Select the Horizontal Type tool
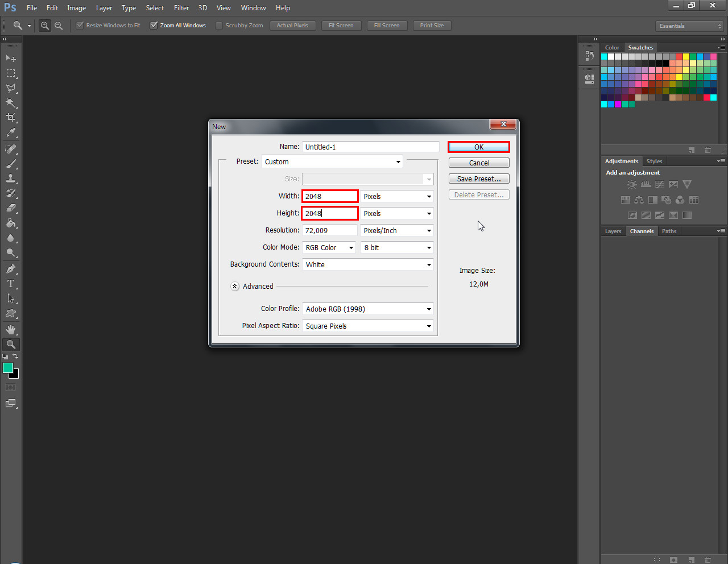 (x=11, y=284)
